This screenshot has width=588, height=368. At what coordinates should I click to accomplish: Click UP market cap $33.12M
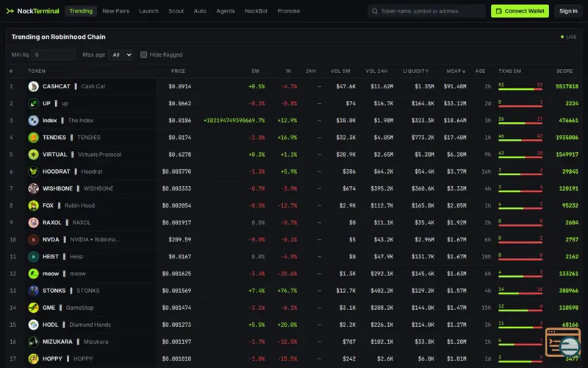click(x=455, y=103)
